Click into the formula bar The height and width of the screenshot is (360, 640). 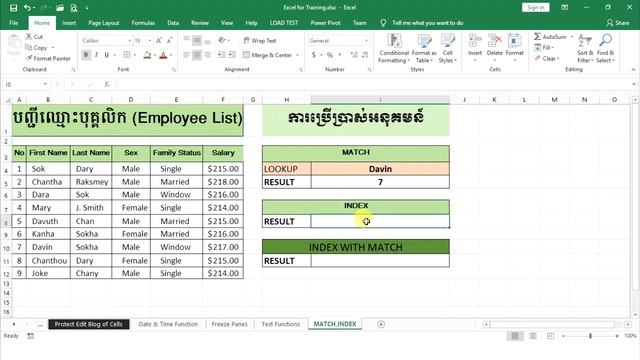[373, 84]
